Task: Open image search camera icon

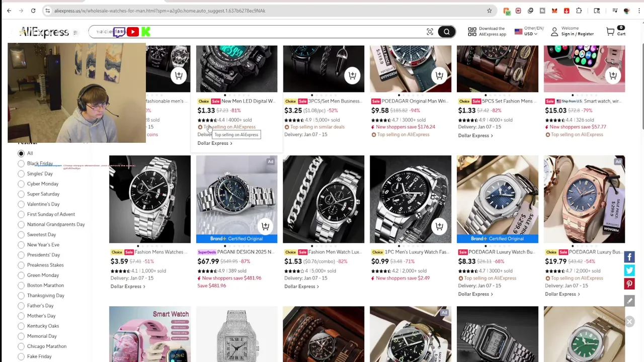Action: coord(430,32)
